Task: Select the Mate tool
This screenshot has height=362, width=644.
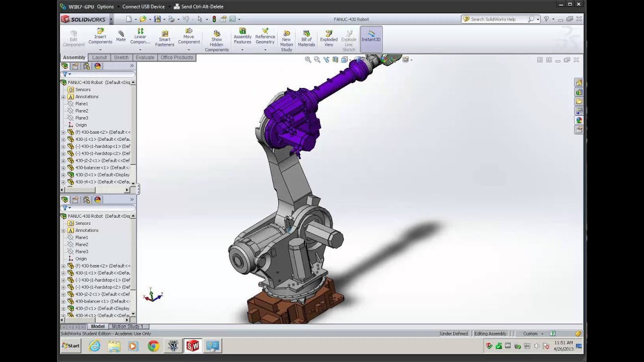Action: 121,36
